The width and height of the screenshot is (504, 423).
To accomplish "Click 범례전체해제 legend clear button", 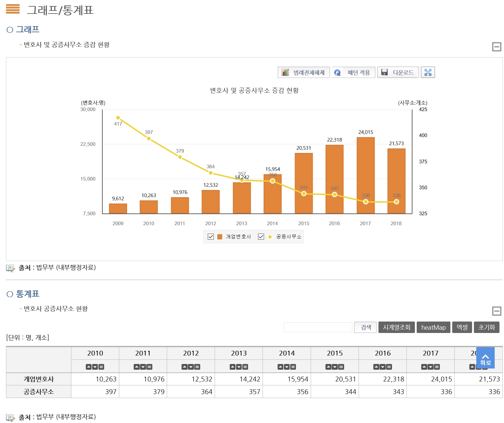I will (x=303, y=72).
